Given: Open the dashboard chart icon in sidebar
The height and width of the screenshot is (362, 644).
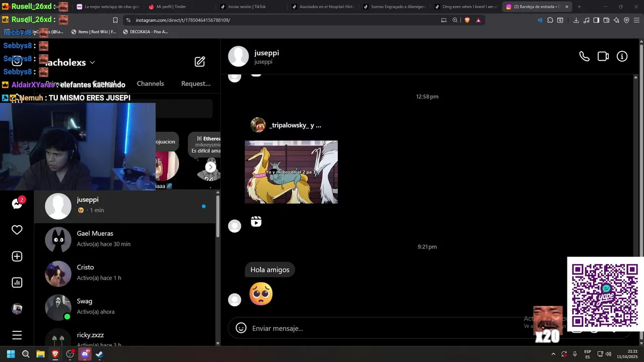Looking at the screenshot, I should (x=17, y=283).
